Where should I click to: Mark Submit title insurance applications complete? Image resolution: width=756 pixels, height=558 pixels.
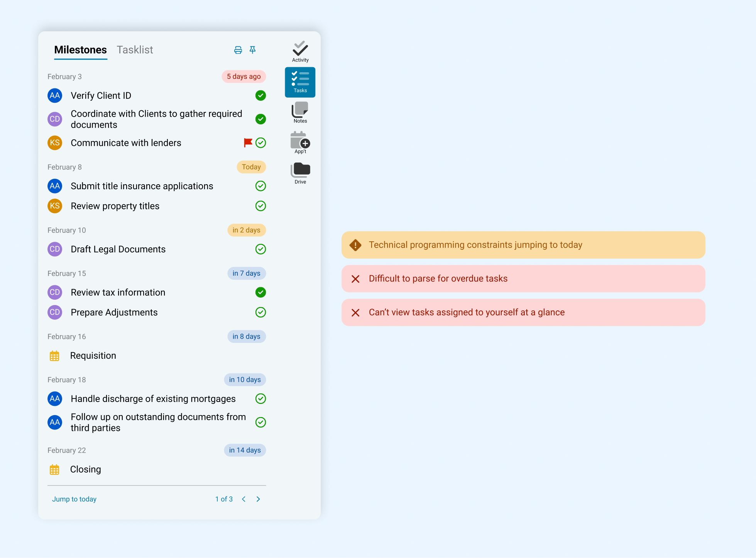click(x=261, y=186)
